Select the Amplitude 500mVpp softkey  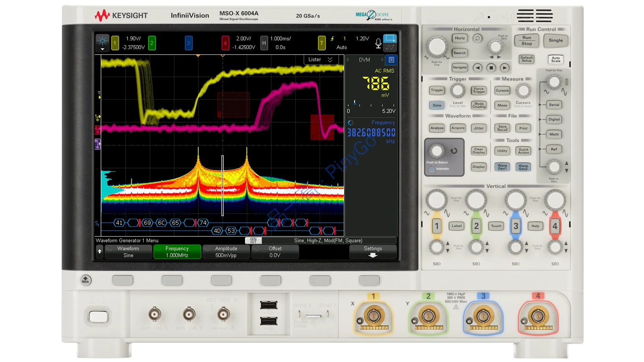pyautogui.click(x=226, y=252)
